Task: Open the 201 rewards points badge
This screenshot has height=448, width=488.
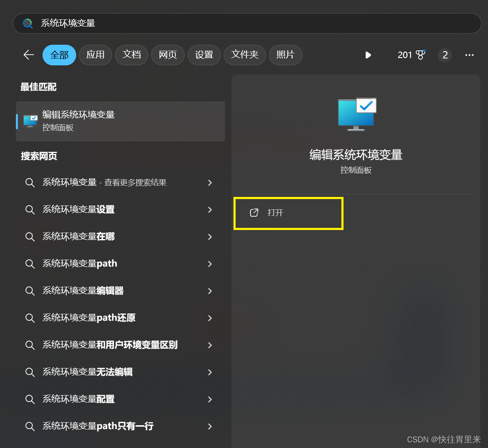Action: (x=411, y=55)
